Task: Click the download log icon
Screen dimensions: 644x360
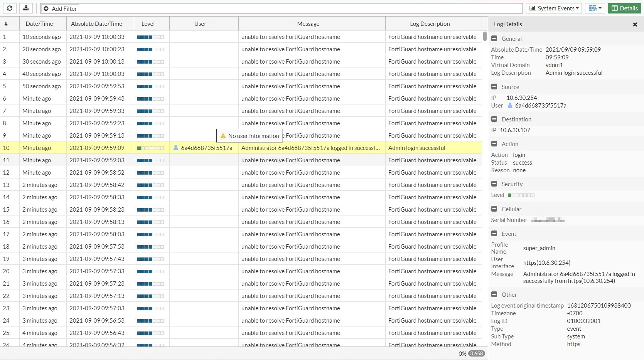Action: pyautogui.click(x=26, y=8)
